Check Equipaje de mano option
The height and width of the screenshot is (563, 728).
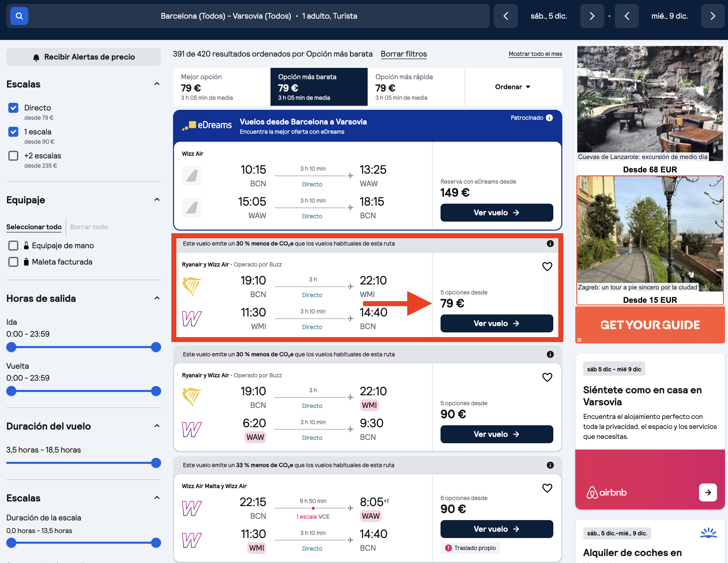pyautogui.click(x=13, y=245)
